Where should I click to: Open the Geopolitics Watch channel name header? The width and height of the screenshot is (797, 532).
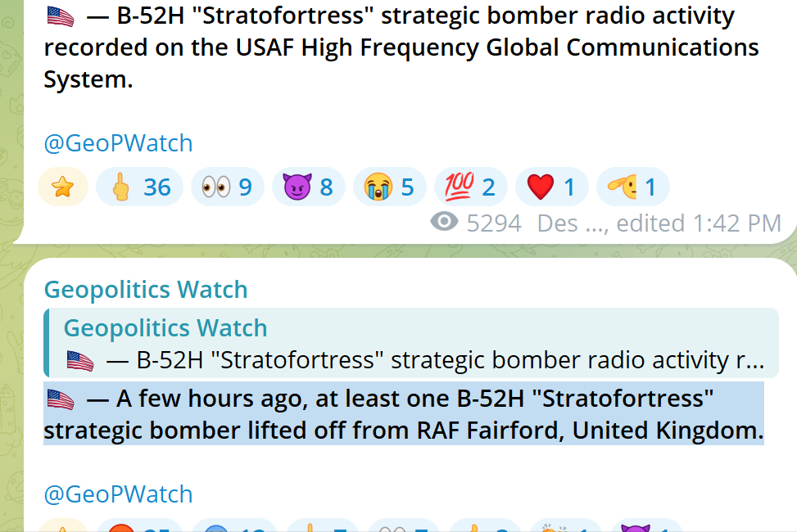[x=146, y=290]
